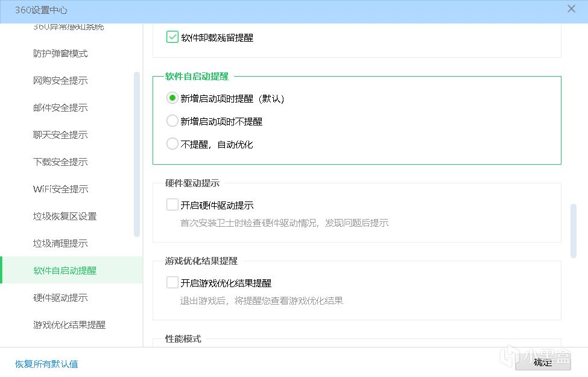This screenshot has width=588, height=377.
Task: Click the 游戏优化结果提醒 section heading
Action: point(201,261)
